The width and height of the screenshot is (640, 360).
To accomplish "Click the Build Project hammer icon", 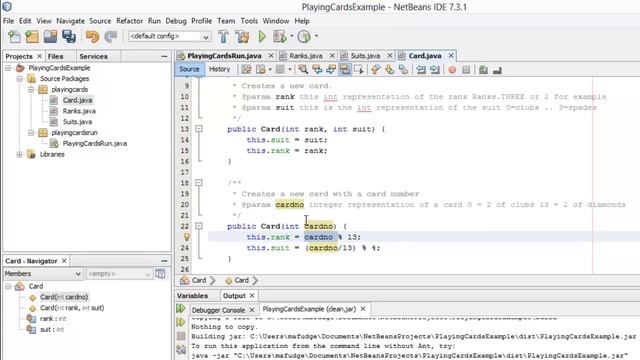I will point(223,37).
